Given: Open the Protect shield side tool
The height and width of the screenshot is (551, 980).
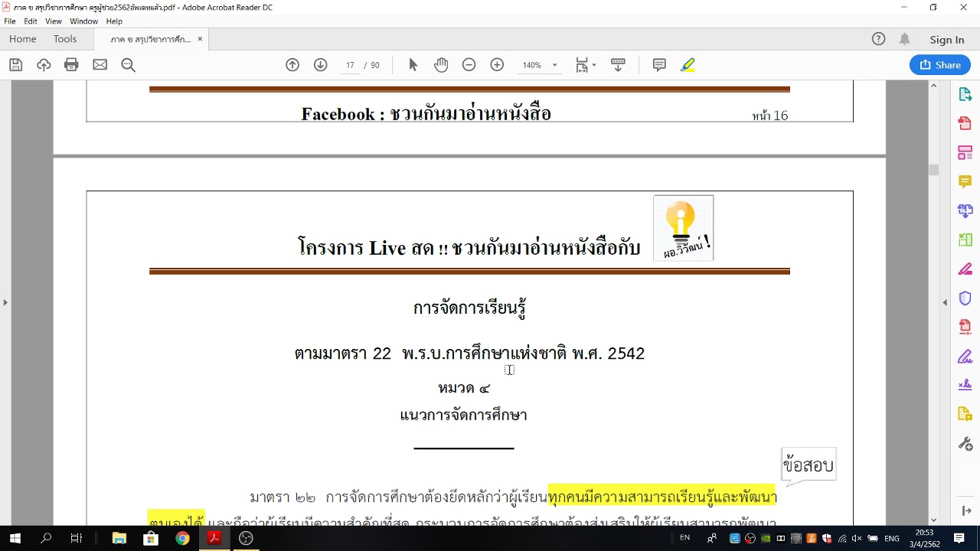Looking at the screenshot, I should (x=965, y=298).
